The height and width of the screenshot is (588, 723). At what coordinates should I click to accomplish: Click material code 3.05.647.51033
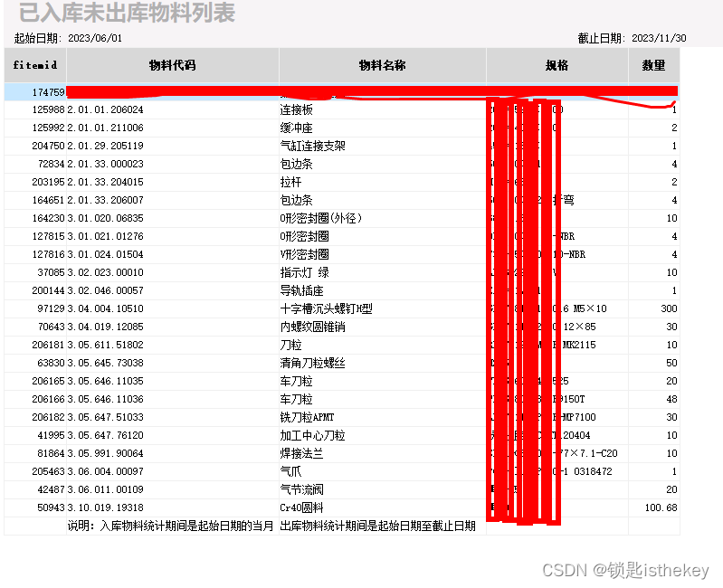(x=105, y=417)
